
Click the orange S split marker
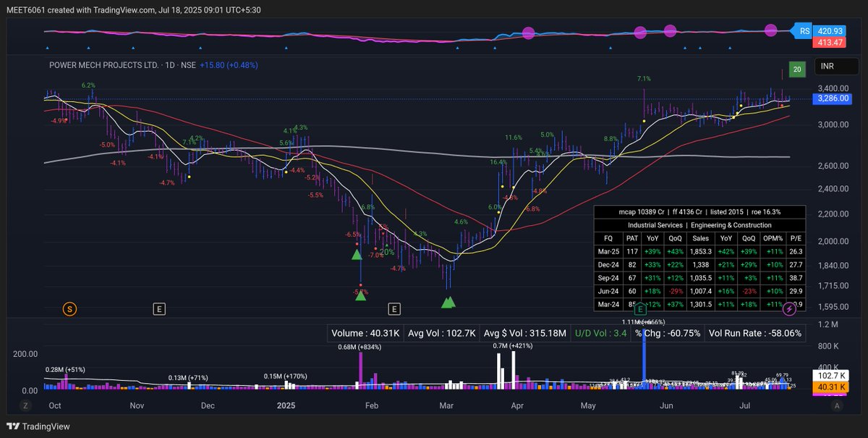tap(69, 309)
